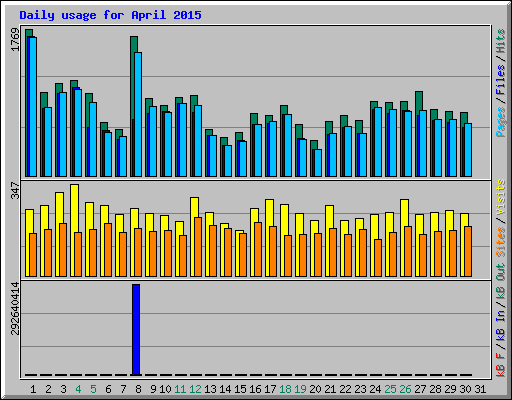
Task: Click the 'Hits' legend label
Action: click(x=500, y=41)
